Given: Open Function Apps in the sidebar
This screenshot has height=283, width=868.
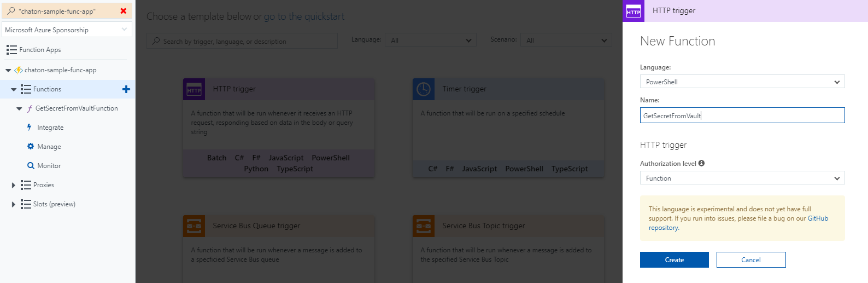Looking at the screenshot, I should 40,50.
